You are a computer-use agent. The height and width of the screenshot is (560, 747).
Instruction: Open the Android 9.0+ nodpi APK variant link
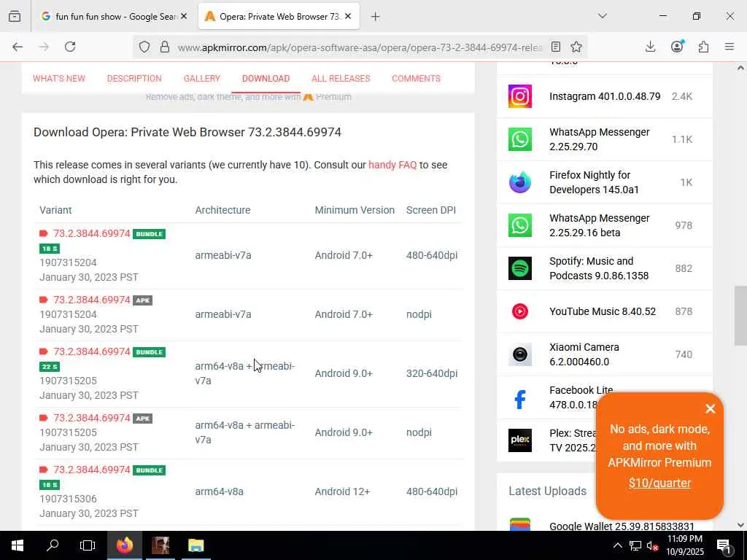91,418
